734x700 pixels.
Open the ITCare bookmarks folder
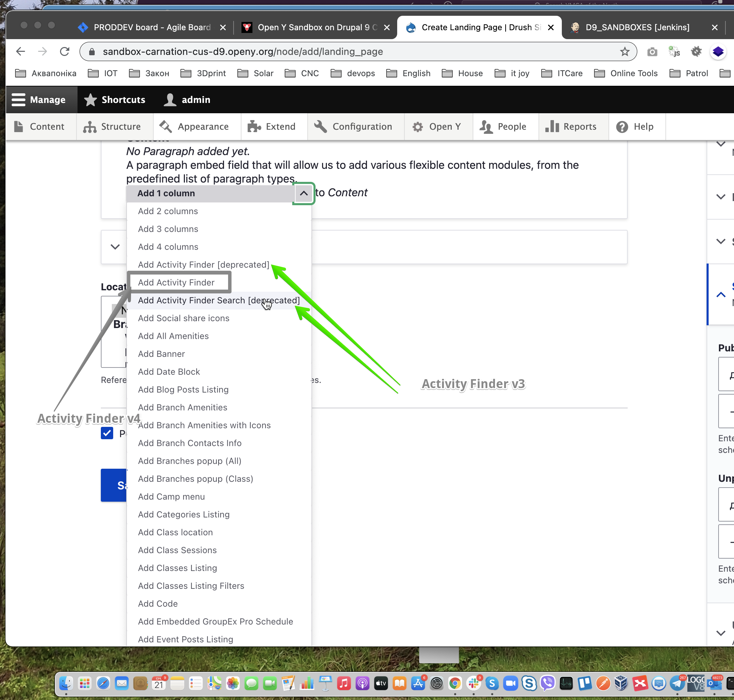pyautogui.click(x=562, y=73)
